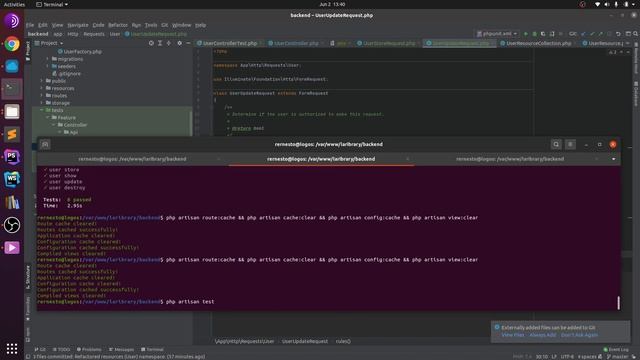
Task: Open the Event Log button
Action: (616, 349)
